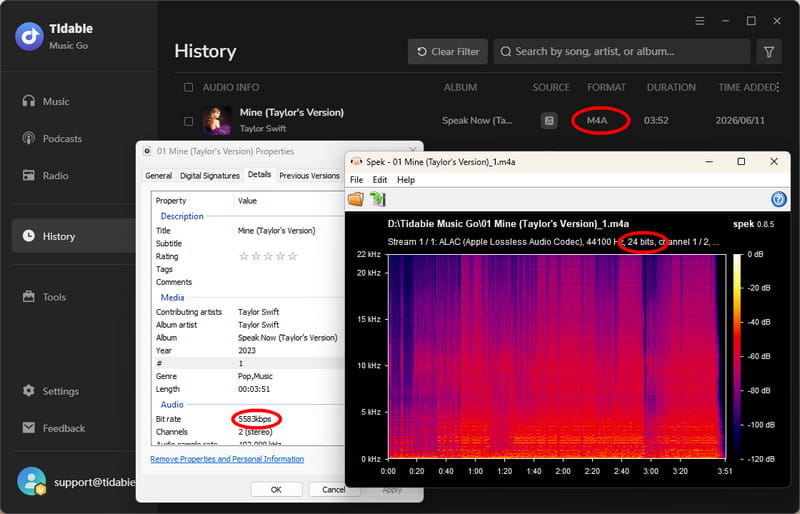This screenshot has width=800, height=514.
Task: Open the Music section in sidebar
Action: click(46, 101)
